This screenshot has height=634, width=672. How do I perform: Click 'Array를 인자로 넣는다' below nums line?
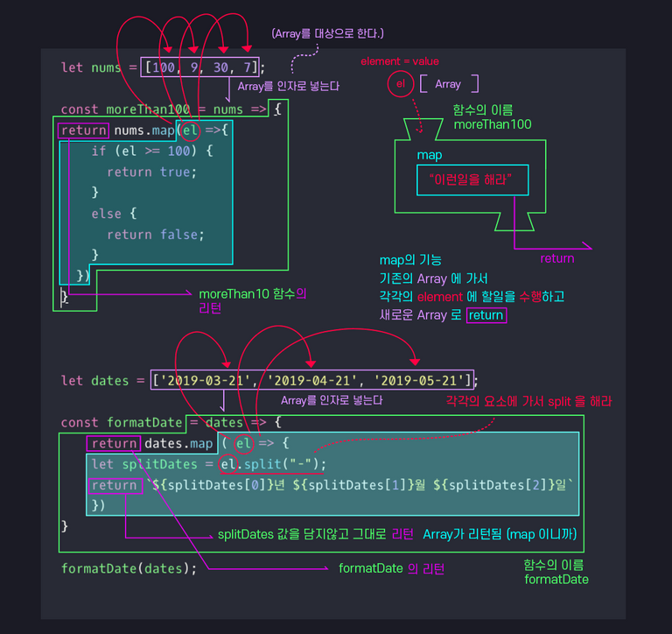tap(289, 86)
